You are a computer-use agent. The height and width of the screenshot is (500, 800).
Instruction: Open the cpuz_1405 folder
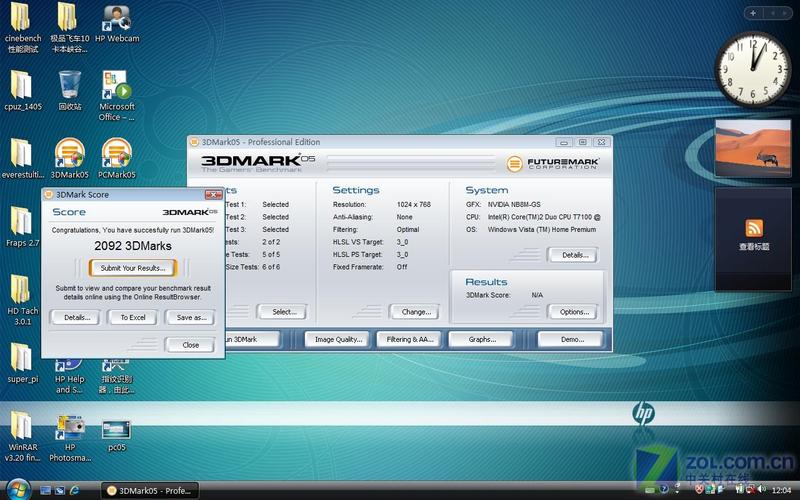[22, 90]
